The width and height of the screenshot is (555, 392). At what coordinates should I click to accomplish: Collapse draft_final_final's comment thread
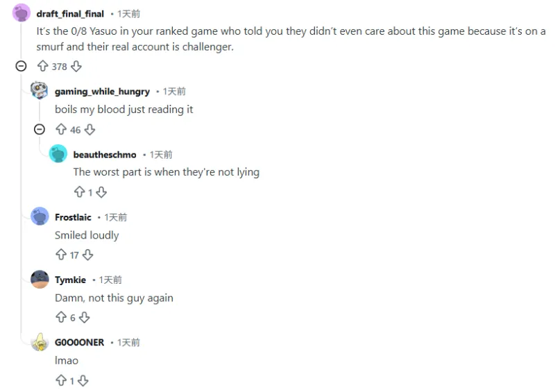[22, 67]
